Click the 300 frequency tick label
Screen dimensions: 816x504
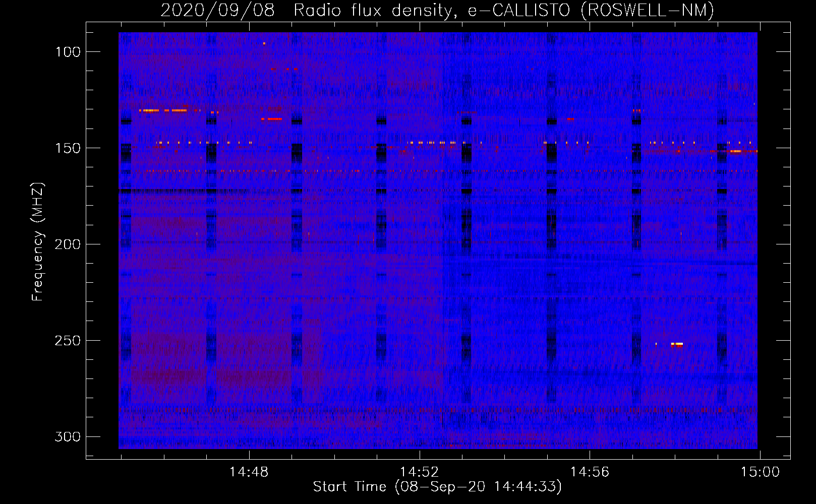[68, 436]
